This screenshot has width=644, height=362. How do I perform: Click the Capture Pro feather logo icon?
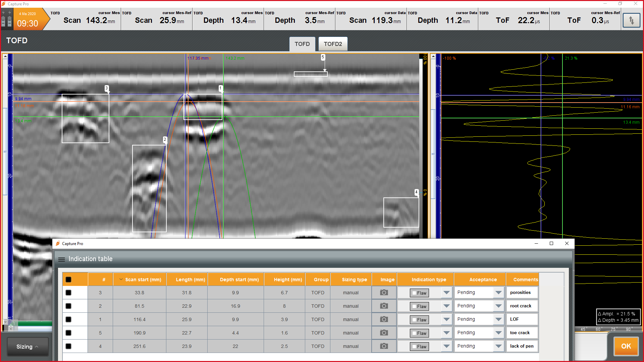click(3, 4)
